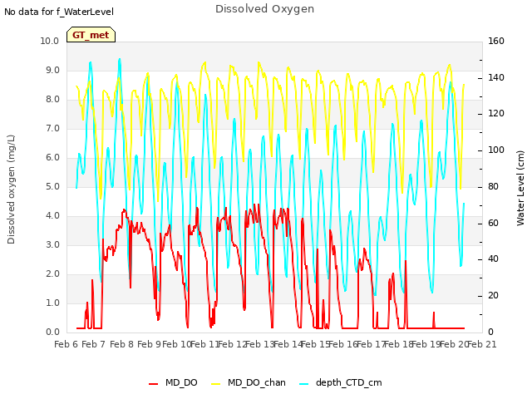Click the 160 water level axis value
The height and width of the screenshot is (399, 532).
496,41
